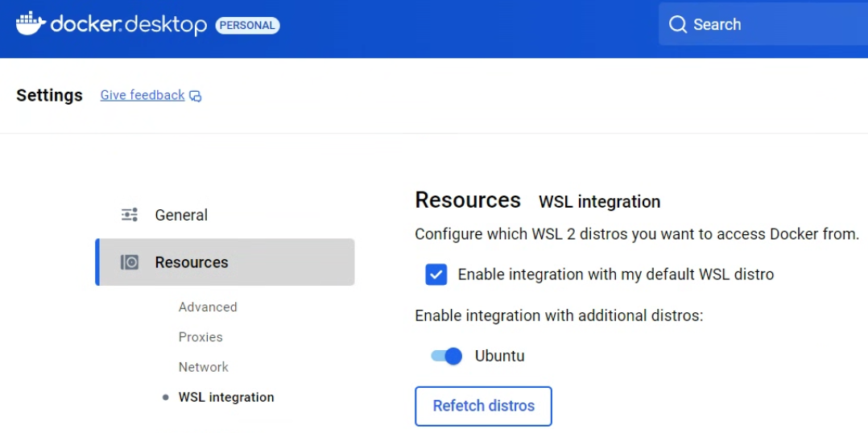
Task: Select the WSL integration sub-section
Action: (x=225, y=397)
